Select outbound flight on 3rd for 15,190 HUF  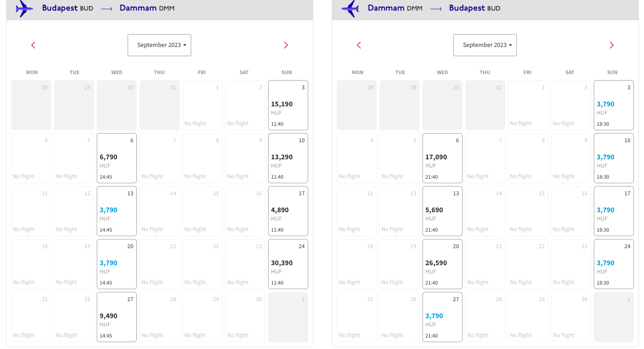(x=288, y=105)
